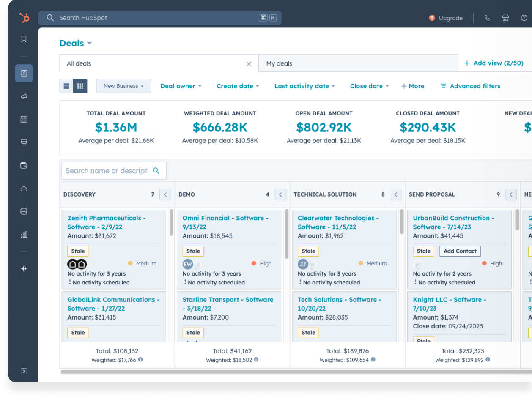
Task: Open the New Business pipeline dropdown
Action: (x=123, y=86)
